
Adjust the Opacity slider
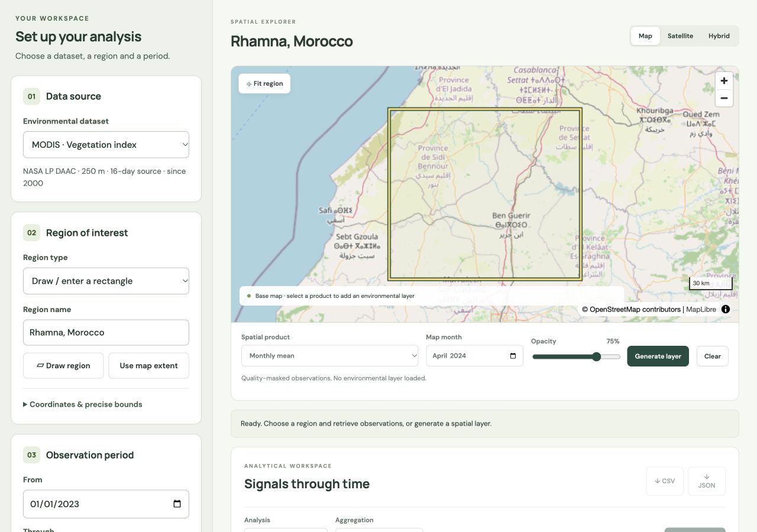575,356
